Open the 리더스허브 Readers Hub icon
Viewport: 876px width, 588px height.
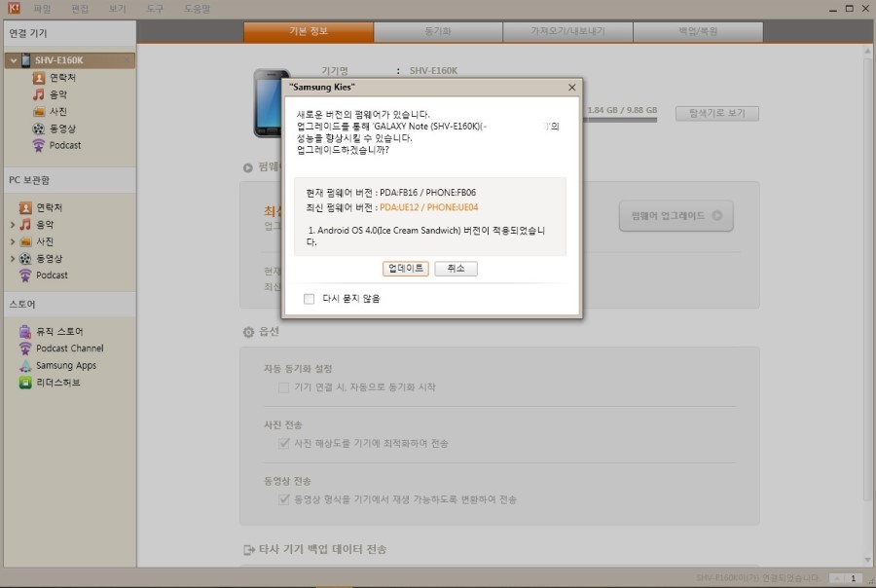pos(25,383)
